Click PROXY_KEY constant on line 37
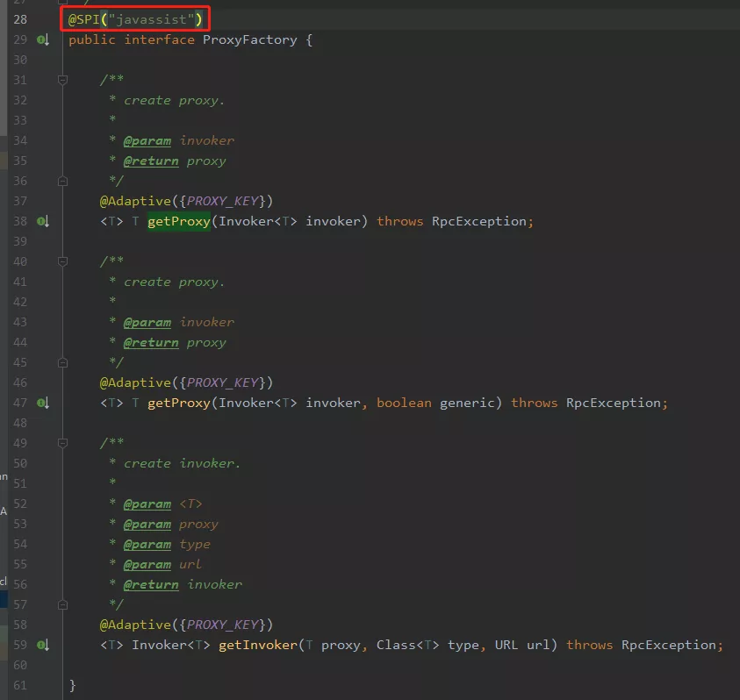Image resolution: width=740 pixels, height=700 pixels. (223, 202)
